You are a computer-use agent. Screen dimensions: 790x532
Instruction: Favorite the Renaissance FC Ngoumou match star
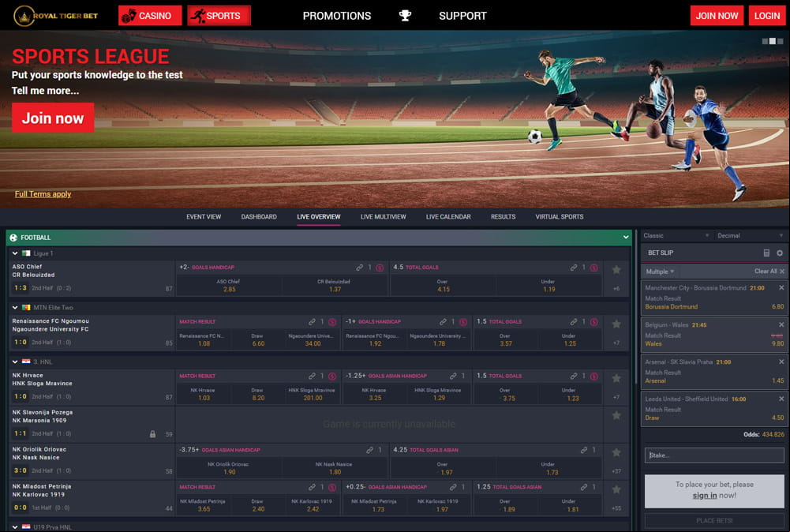point(616,324)
